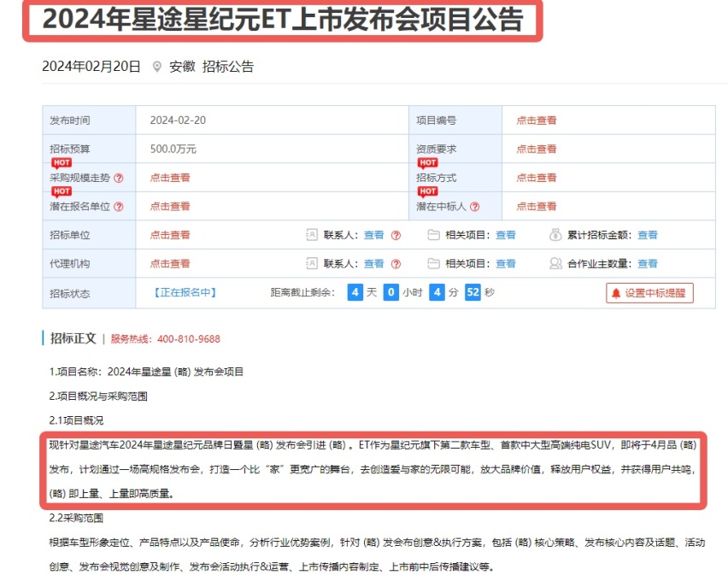The image size is (728, 581).
Task: Click the 2.1项目概况 heading
Action: [76, 420]
